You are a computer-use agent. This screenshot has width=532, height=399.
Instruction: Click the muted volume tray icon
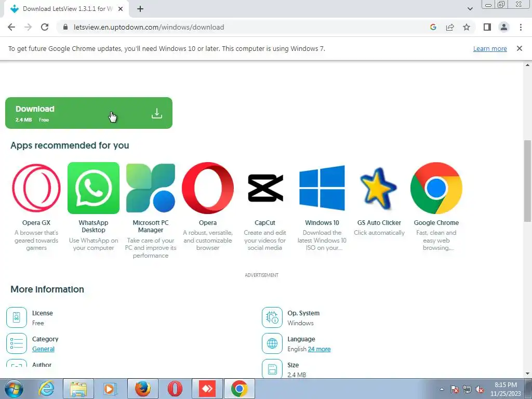480,389
